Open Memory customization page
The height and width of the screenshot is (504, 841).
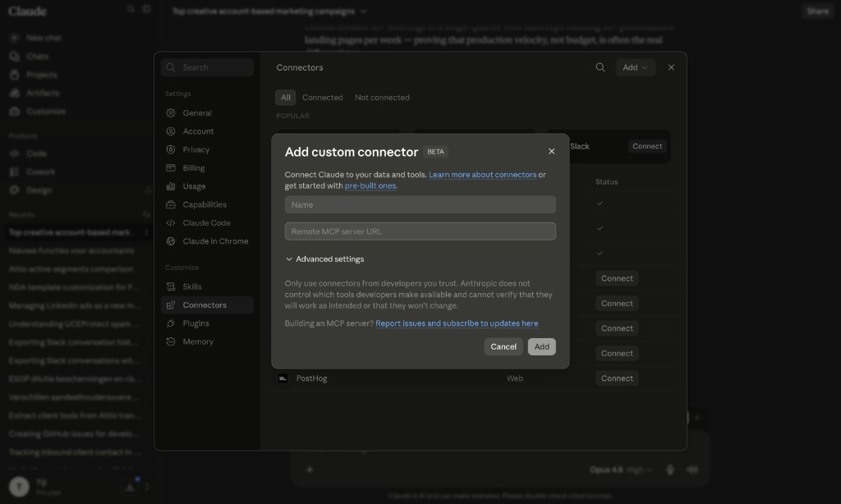click(x=207, y=341)
